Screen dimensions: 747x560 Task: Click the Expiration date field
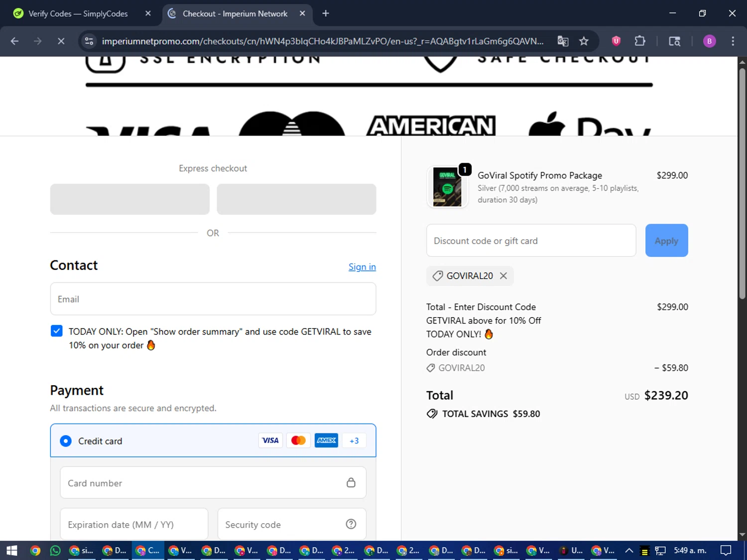(134, 524)
